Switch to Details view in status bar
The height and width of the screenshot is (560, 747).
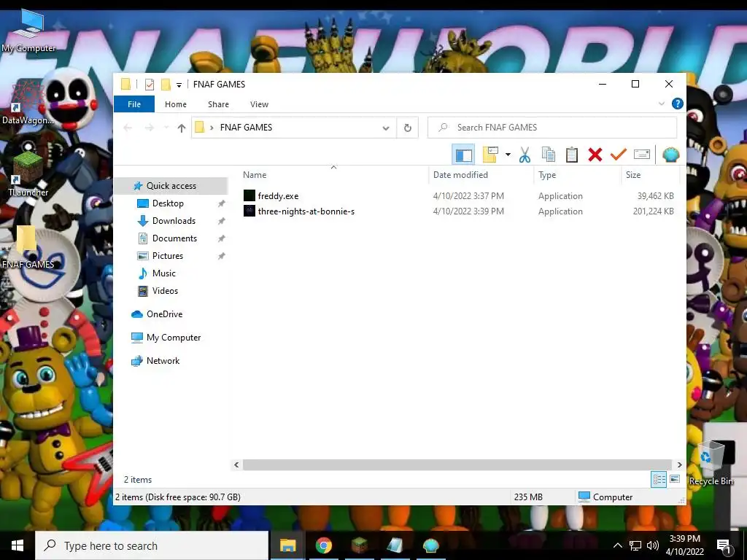click(659, 480)
